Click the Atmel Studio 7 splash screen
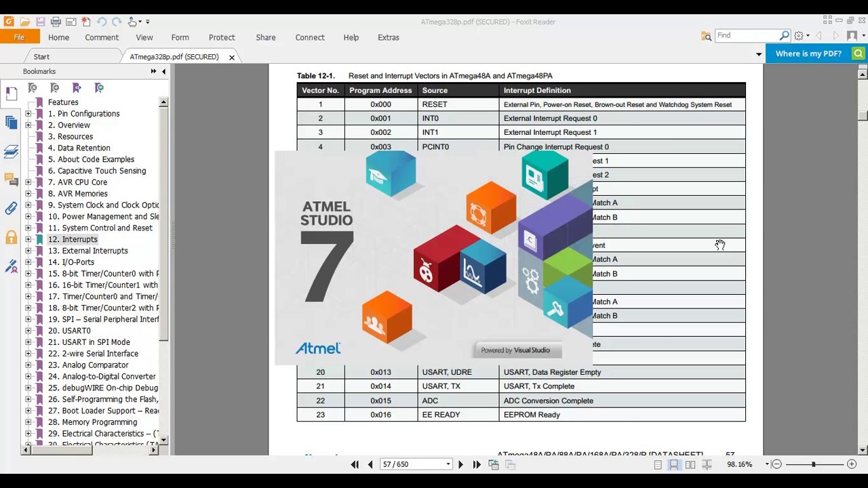Screen dimensions: 868x488 434,258
